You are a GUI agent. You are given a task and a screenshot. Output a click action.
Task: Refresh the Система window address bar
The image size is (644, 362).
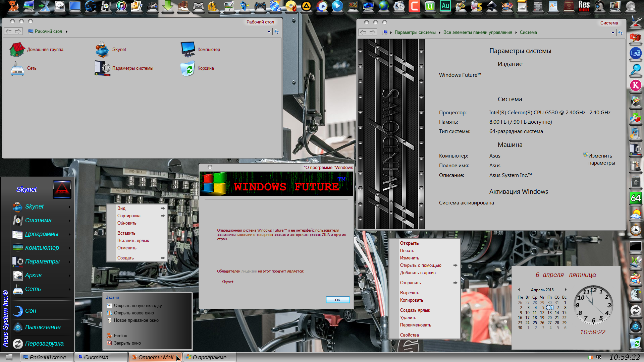click(x=621, y=33)
